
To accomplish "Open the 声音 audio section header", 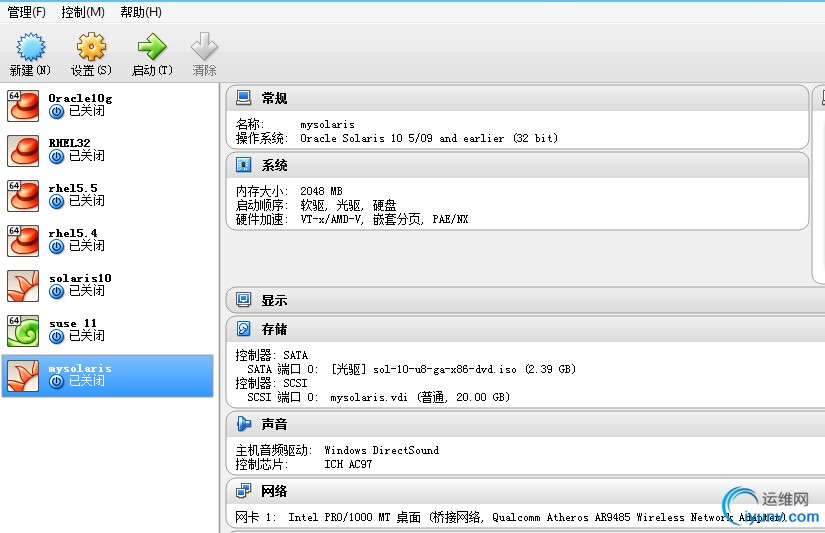I will tap(526, 424).
